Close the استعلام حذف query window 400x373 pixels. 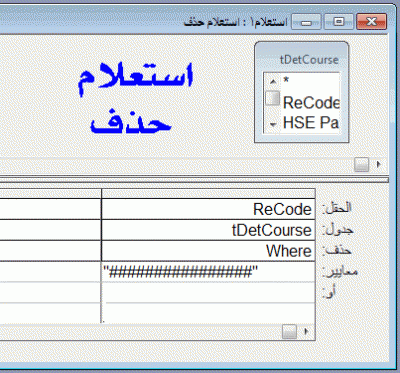pos(372,22)
